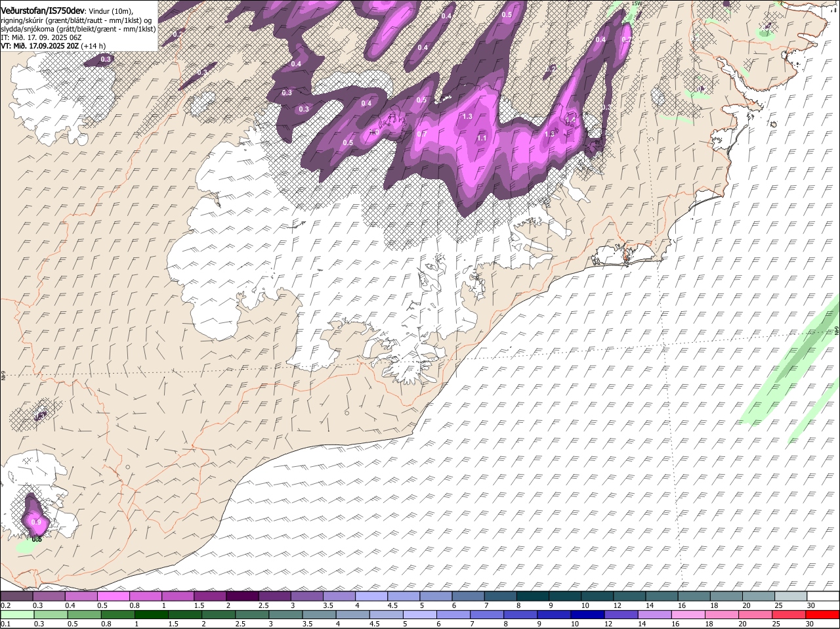Click the 0.9 value on the southwest glacier
The width and height of the screenshot is (840, 629).
point(37,523)
